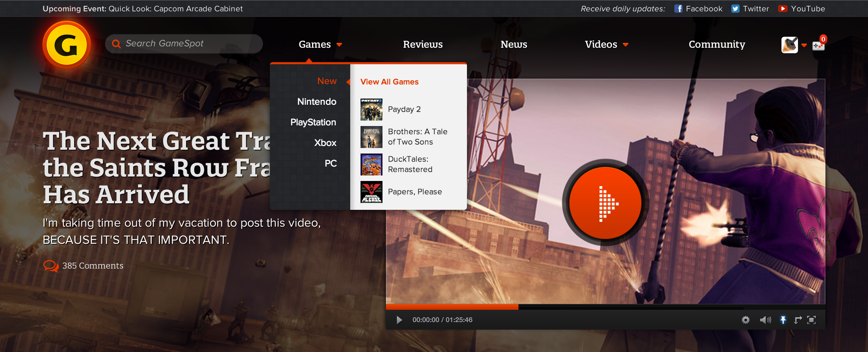Open the Videos menu

point(601,44)
